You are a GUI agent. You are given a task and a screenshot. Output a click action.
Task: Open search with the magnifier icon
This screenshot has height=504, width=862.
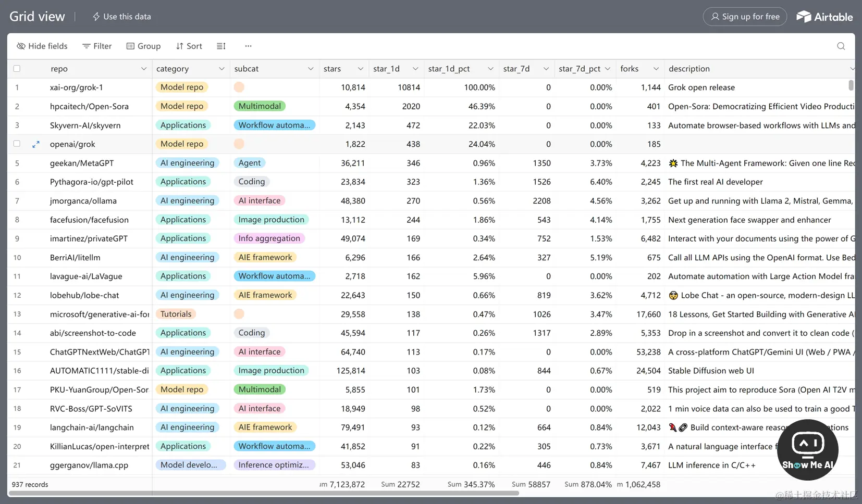coord(841,46)
